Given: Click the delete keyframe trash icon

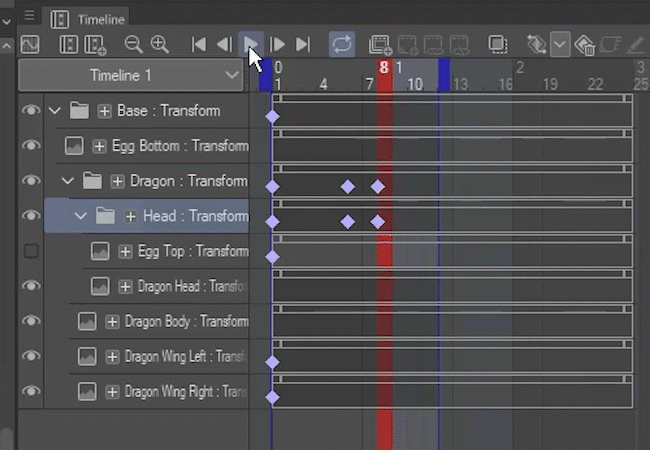Looking at the screenshot, I should coord(586,44).
